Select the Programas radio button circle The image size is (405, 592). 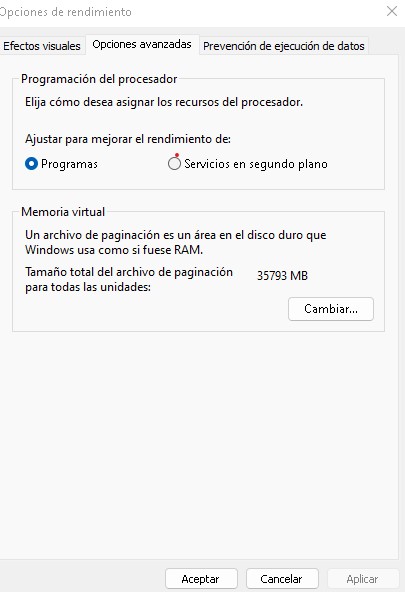[x=31, y=164]
